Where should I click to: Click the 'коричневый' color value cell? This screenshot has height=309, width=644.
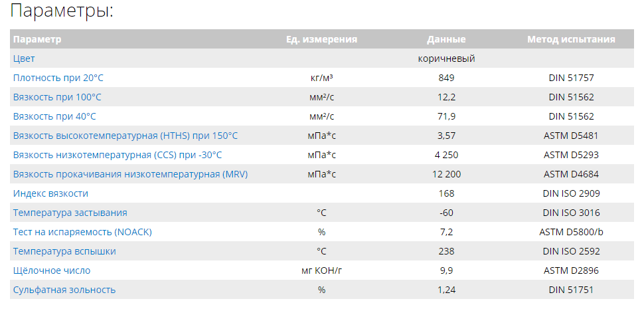click(446, 58)
